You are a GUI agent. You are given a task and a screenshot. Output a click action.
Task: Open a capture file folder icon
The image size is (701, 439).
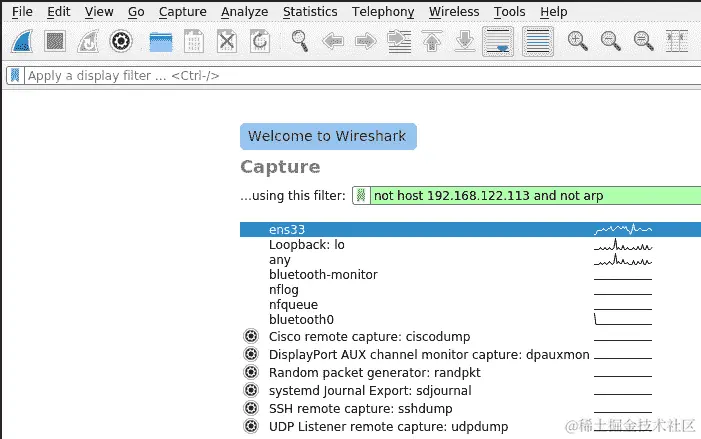coord(160,42)
